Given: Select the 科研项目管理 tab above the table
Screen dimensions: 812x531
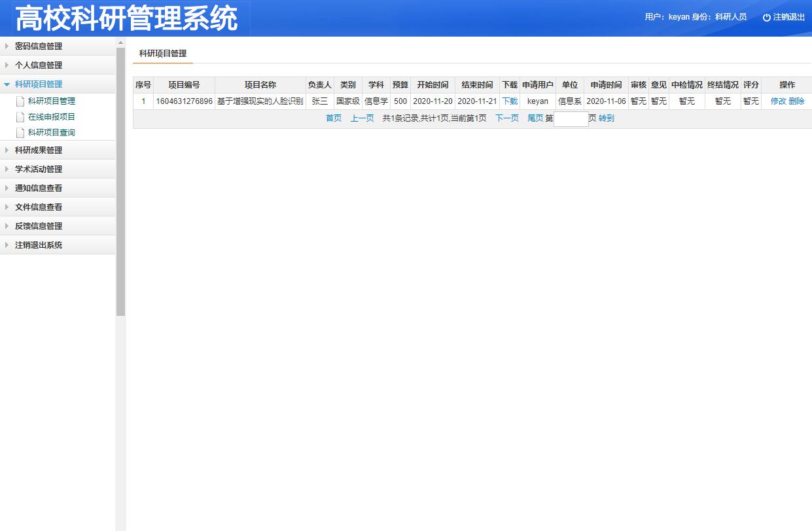Looking at the screenshot, I should [x=162, y=54].
